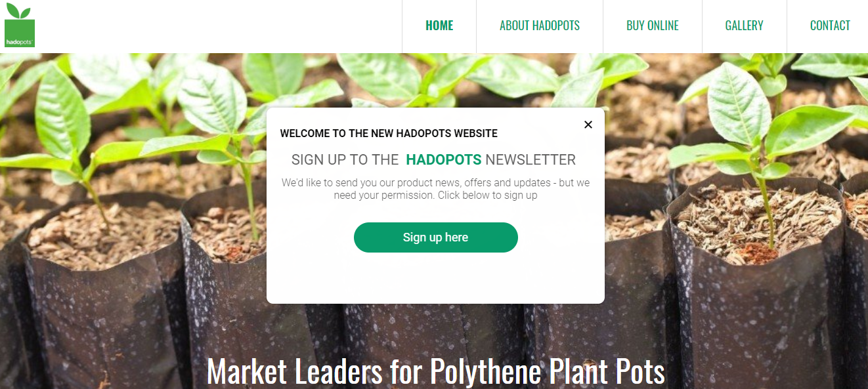This screenshot has width=868, height=389.
Task: Open the HOME menu item
Action: point(439,26)
